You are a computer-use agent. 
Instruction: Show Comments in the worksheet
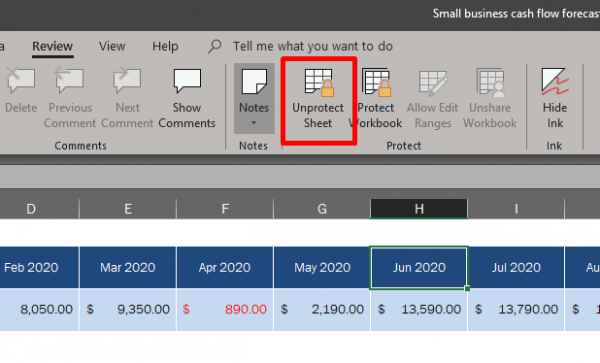[x=187, y=99]
